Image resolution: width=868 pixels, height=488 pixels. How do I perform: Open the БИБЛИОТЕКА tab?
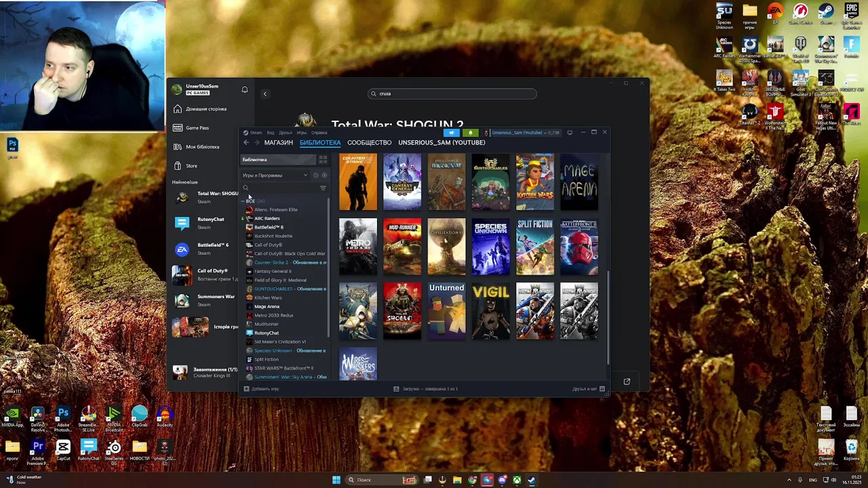[x=320, y=142]
